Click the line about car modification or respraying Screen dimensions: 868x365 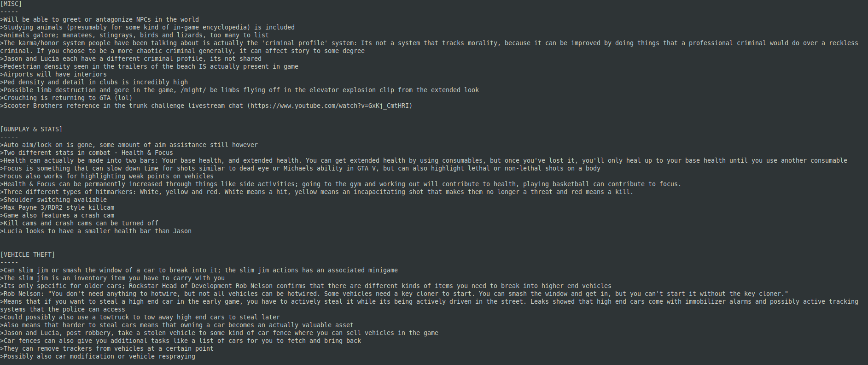pyautogui.click(x=98, y=356)
